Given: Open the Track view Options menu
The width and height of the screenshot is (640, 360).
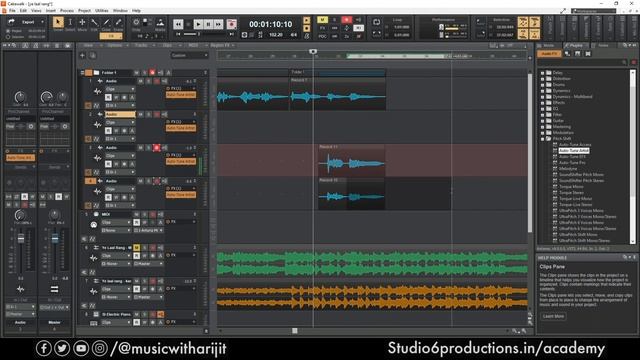Looking at the screenshot, I should tap(115, 45).
